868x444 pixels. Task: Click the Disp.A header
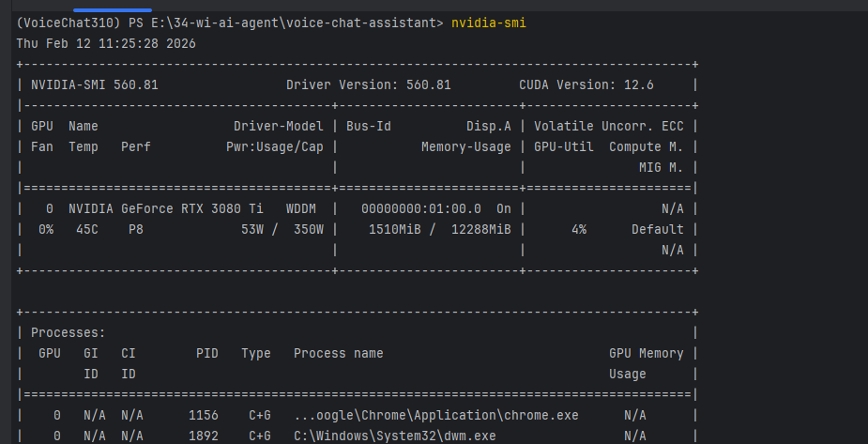point(489,126)
